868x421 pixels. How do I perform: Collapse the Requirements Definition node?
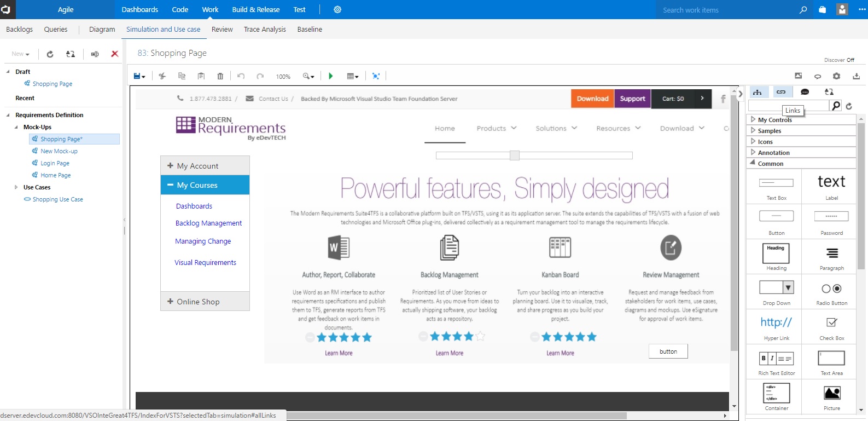(x=8, y=115)
